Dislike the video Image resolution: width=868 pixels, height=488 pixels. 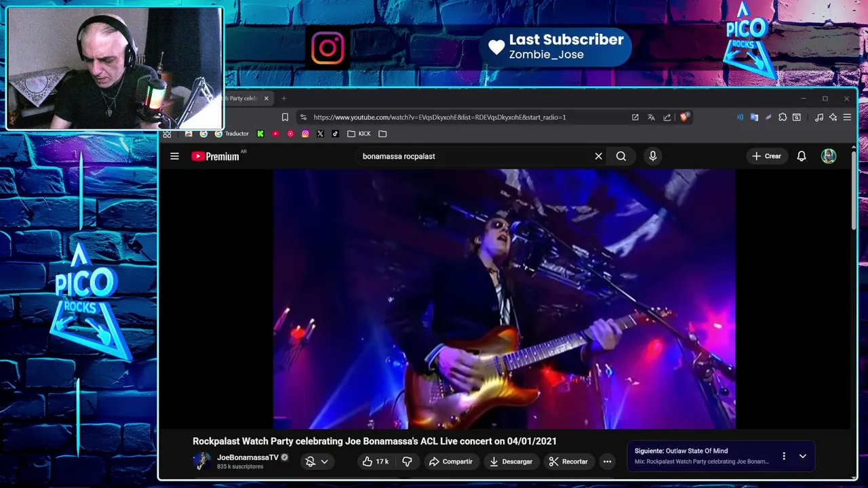[x=408, y=462]
